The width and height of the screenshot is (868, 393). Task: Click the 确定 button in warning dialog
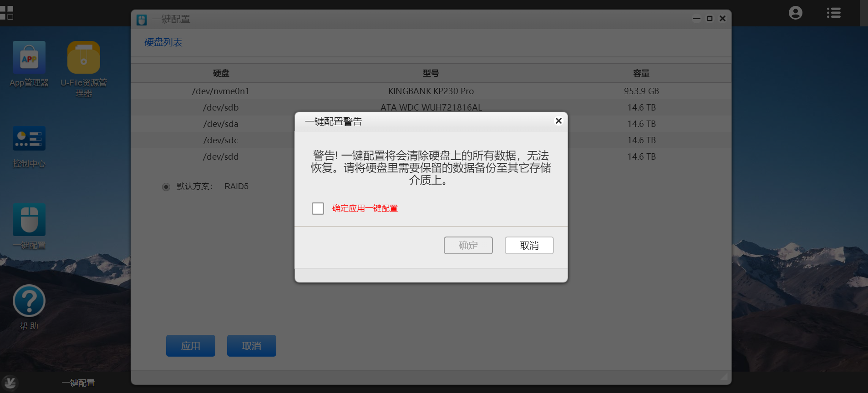click(x=468, y=245)
